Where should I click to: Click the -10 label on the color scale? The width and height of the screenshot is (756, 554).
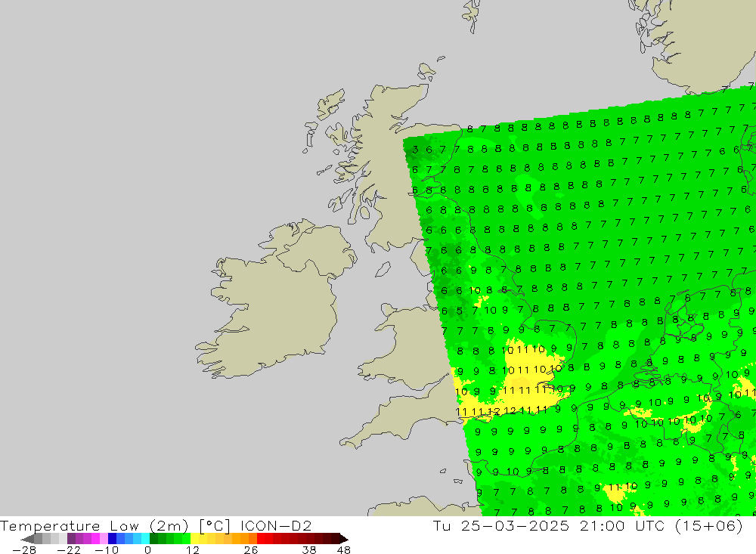point(107,550)
